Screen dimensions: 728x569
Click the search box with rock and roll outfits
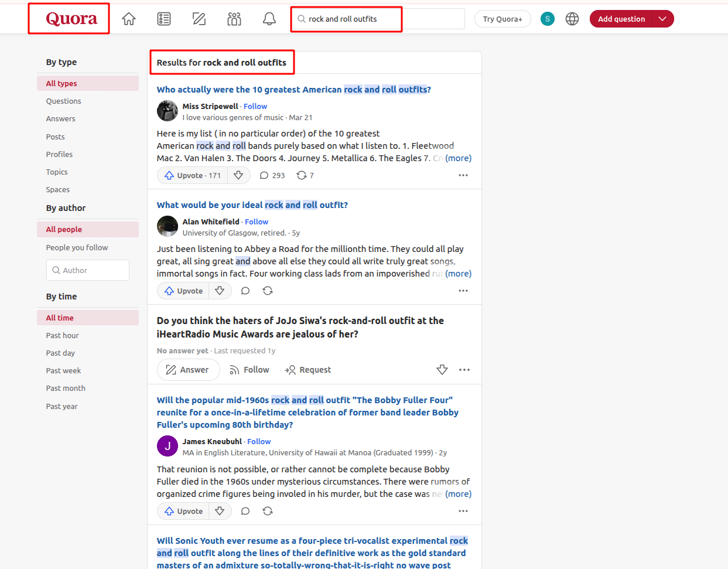coord(378,19)
